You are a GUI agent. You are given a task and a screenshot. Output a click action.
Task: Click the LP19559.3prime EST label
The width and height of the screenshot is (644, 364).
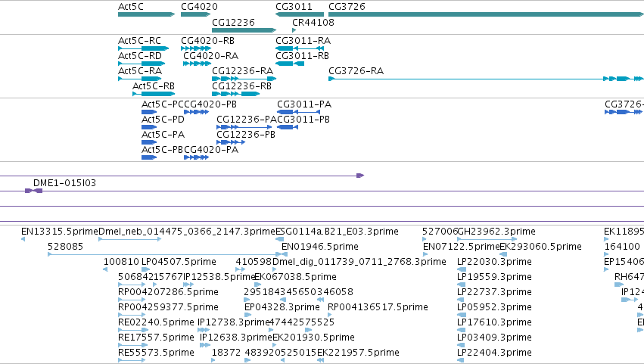point(494,277)
